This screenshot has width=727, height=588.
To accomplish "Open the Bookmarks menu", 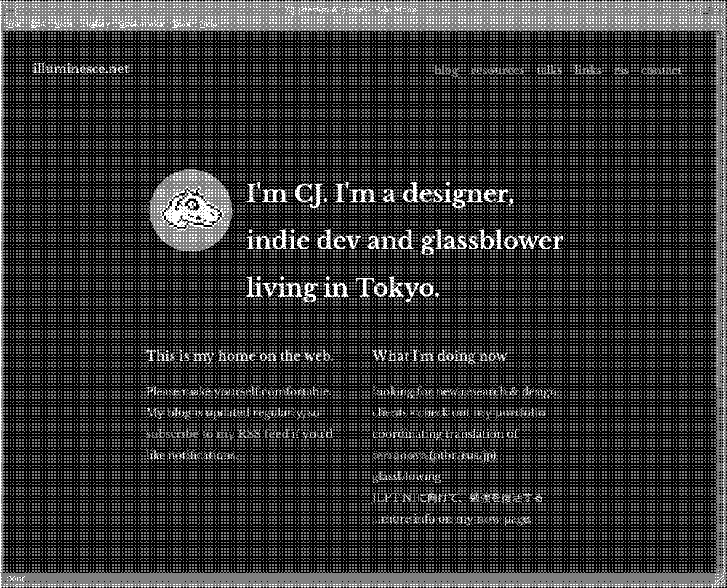I will pyautogui.click(x=140, y=24).
